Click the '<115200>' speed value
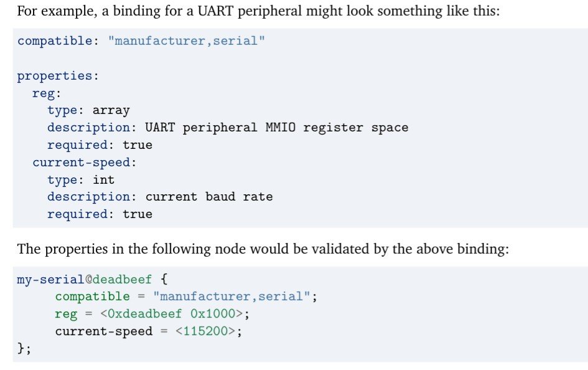The image size is (588, 370). coord(205,331)
